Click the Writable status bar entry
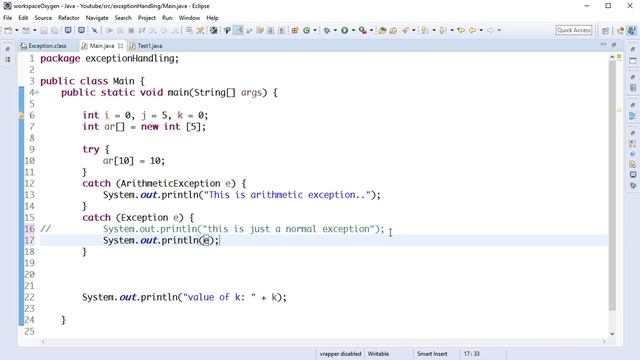Image resolution: width=640 pixels, height=360 pixels. point(378,354)
